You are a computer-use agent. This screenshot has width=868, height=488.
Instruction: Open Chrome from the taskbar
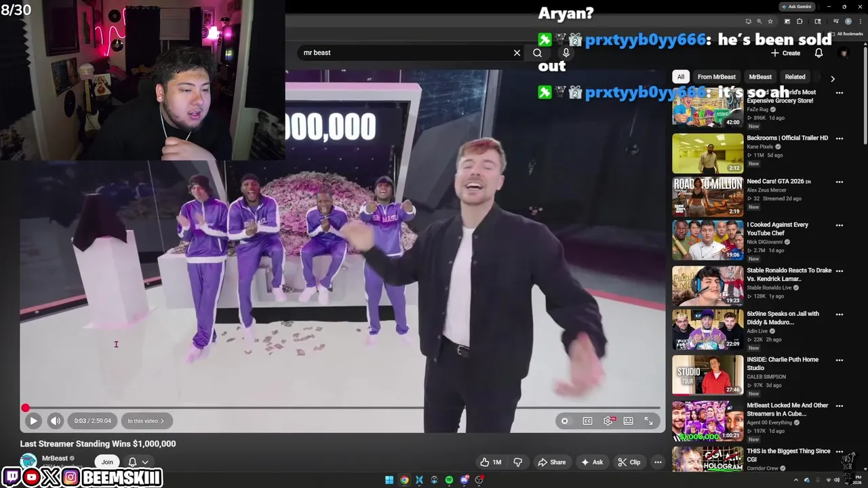pos(405,480)
